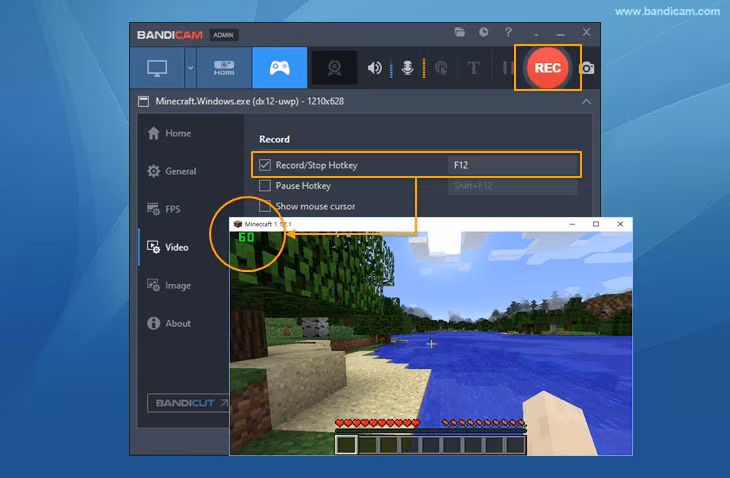Collapse the Minecraft target info bar chevron

point(587,101)
